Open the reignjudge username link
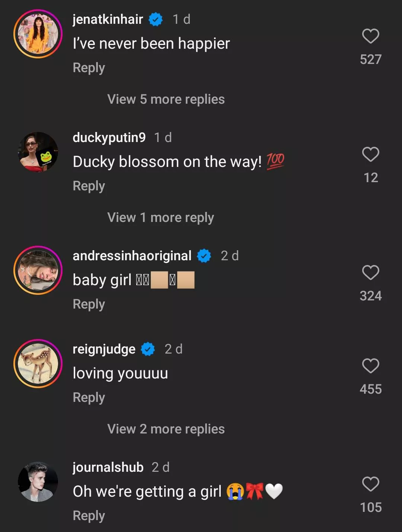Screen dimensions: 402x532 tap(104, 349)
